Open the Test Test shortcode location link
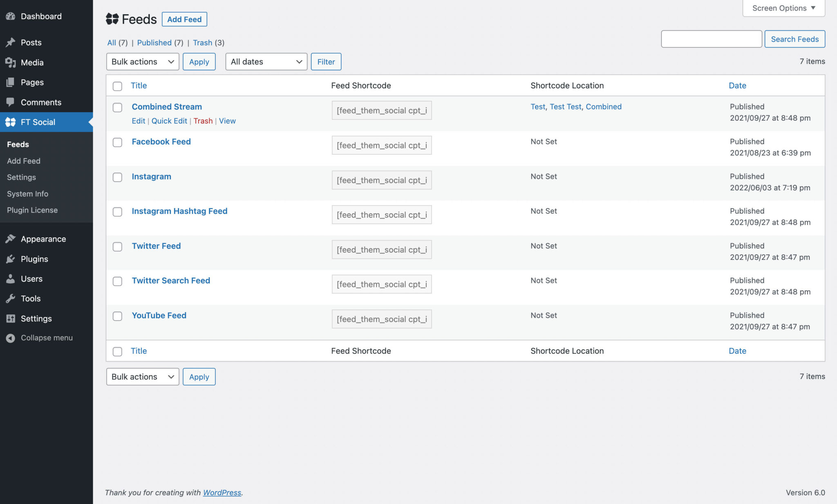The image size is (837, 504). [x=565, y=107]
